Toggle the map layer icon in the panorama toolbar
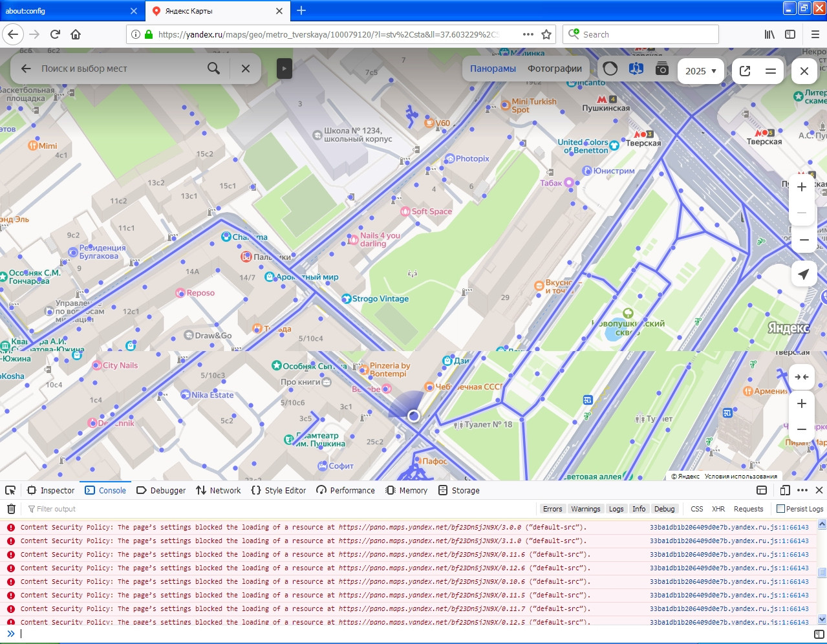 point(636,69)
